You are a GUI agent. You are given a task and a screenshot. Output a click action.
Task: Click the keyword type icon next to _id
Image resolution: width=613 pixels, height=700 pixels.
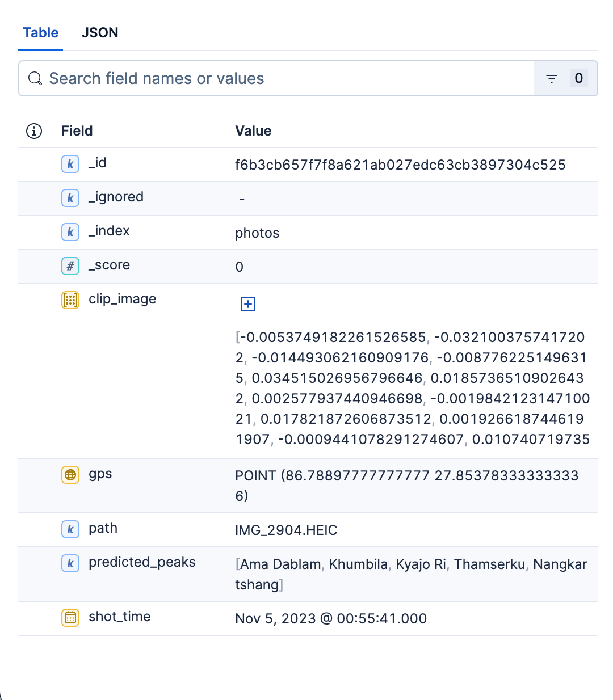click(x=70, y=164)
